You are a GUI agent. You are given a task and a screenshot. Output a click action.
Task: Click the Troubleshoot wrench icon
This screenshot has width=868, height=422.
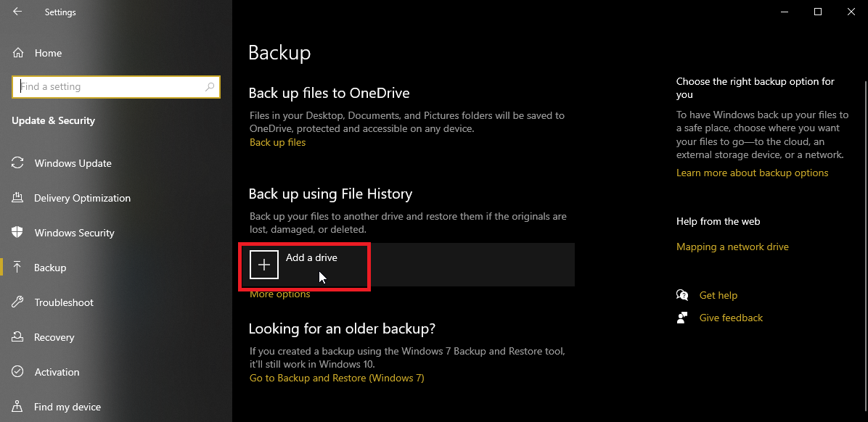coord(18,302)
